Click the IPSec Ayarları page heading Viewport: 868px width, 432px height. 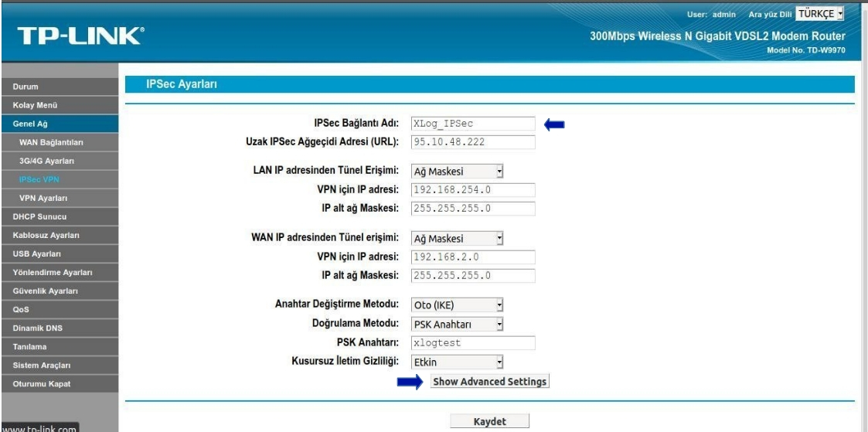(181, 85)
